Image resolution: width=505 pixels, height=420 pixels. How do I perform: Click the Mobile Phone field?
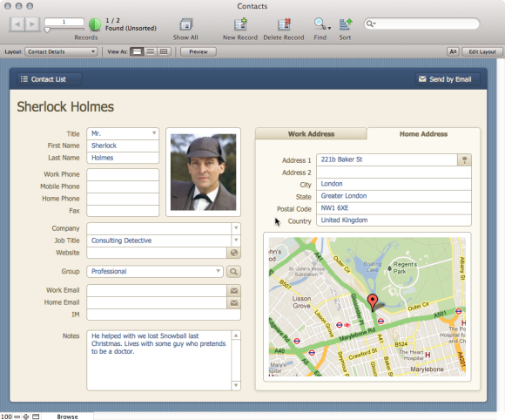click(x=123, y=186)
